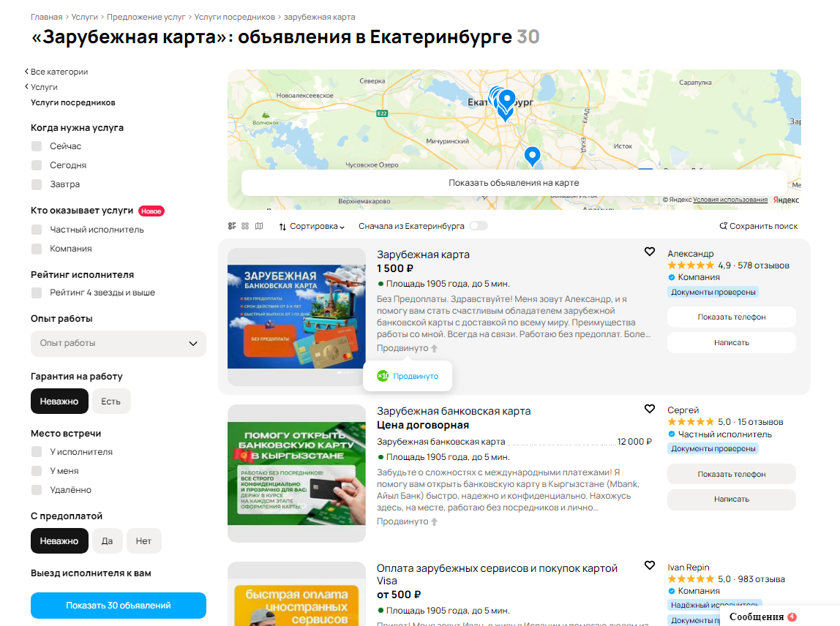Switch to list view icon

(x=232, y=226)
